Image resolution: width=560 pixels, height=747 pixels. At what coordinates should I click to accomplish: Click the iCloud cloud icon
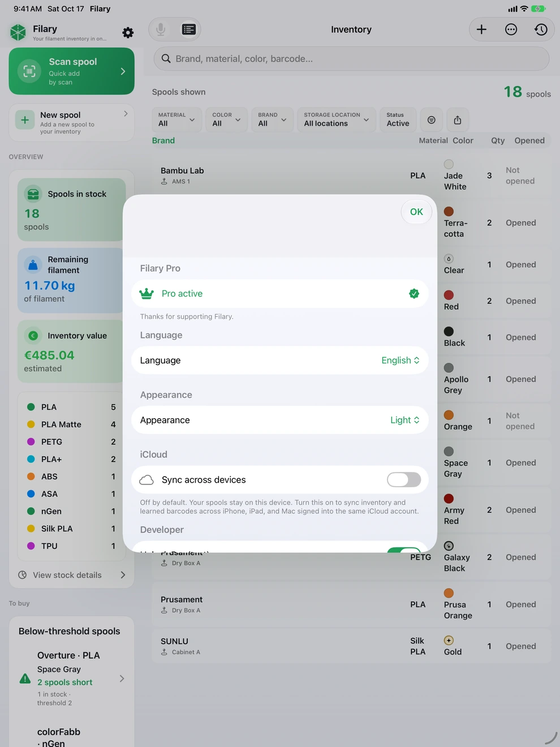click(147, 480)
